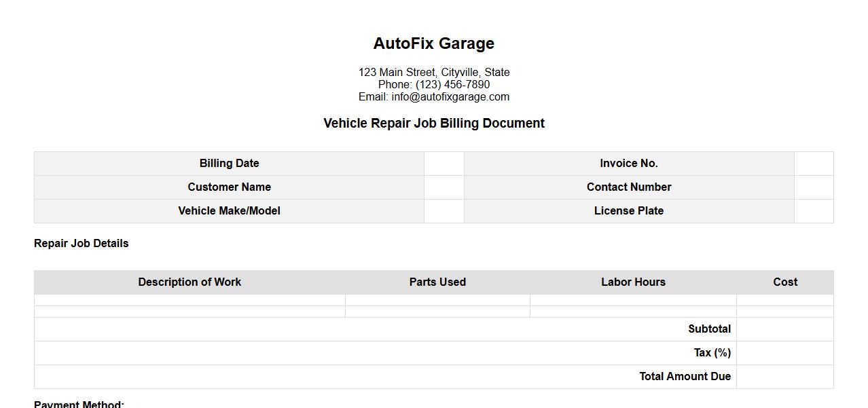Click the 123 Main Street address line

433,73
